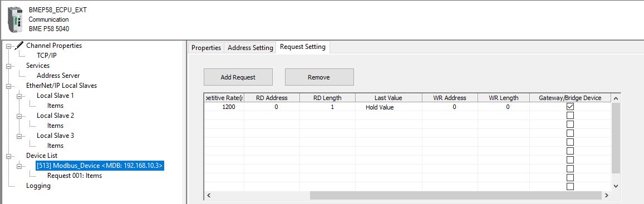
Task: Select Local Slave 3 in tree
Action: pos(56,136)
